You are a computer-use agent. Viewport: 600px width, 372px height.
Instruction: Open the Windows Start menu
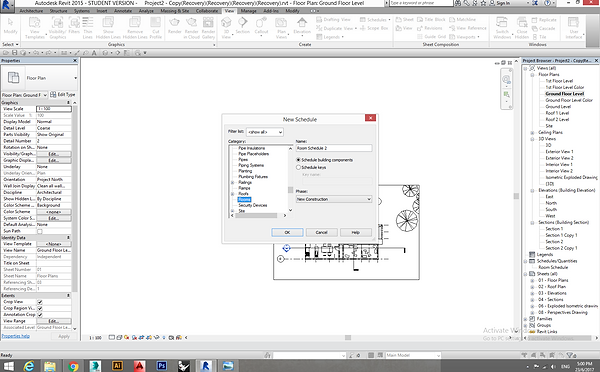coord(8,366)
